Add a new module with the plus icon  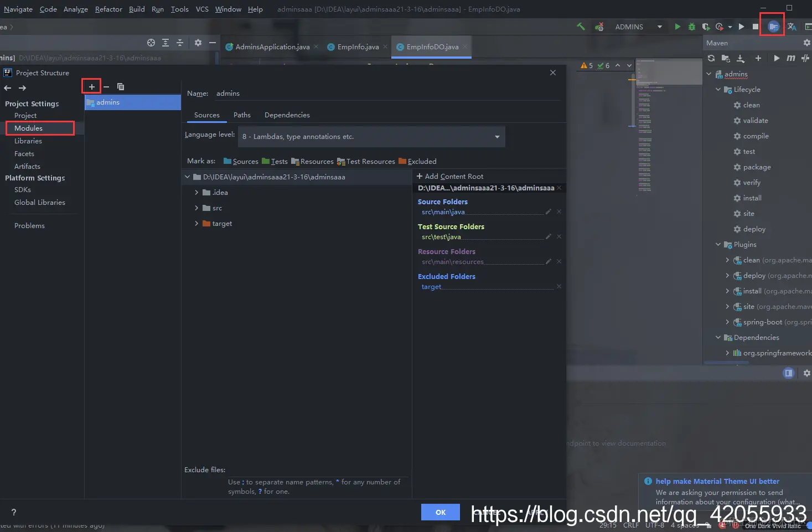(92, 86)
